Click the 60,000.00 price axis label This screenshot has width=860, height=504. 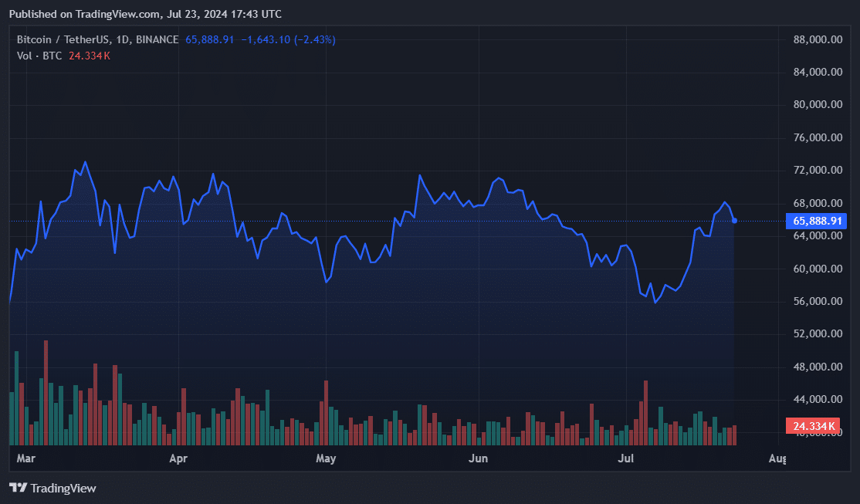click(818, 269)
